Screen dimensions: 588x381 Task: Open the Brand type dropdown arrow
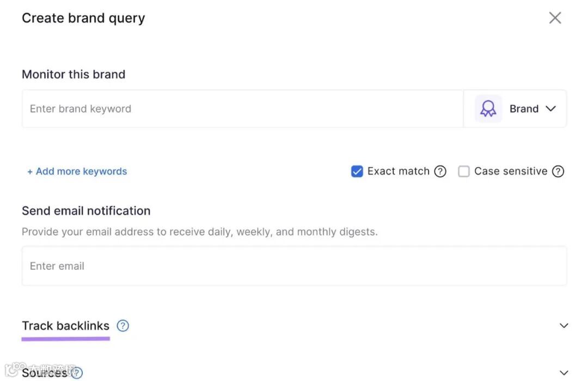click(x=551, y=109)
